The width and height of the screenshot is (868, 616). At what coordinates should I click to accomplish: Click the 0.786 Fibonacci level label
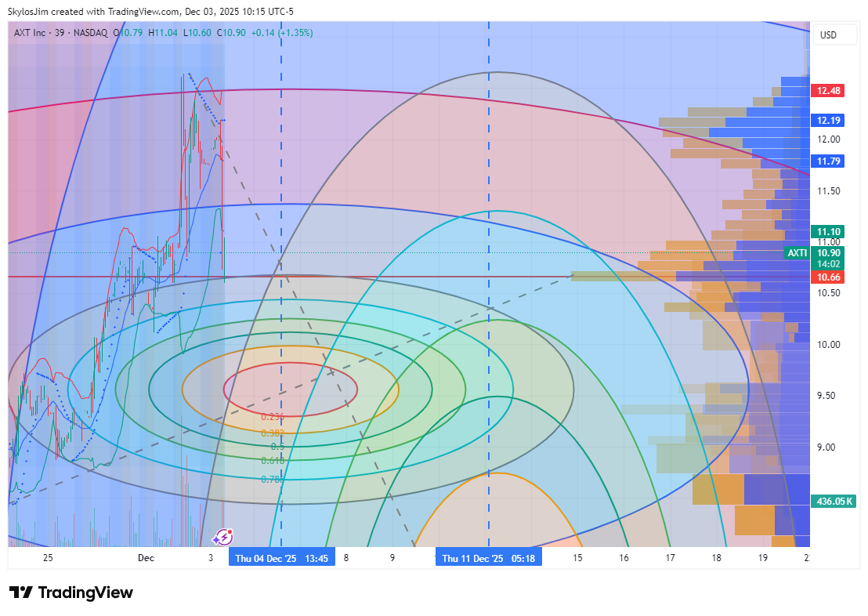pyautogui.click(x=272, y=478)
